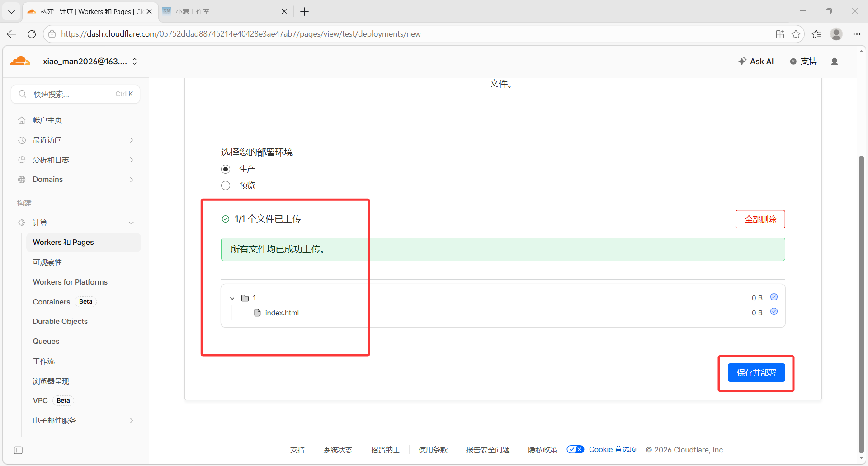Switch to the 小满工作室 browser tab
The width and height of the screenshot is (868, 466).
[222, 11]
